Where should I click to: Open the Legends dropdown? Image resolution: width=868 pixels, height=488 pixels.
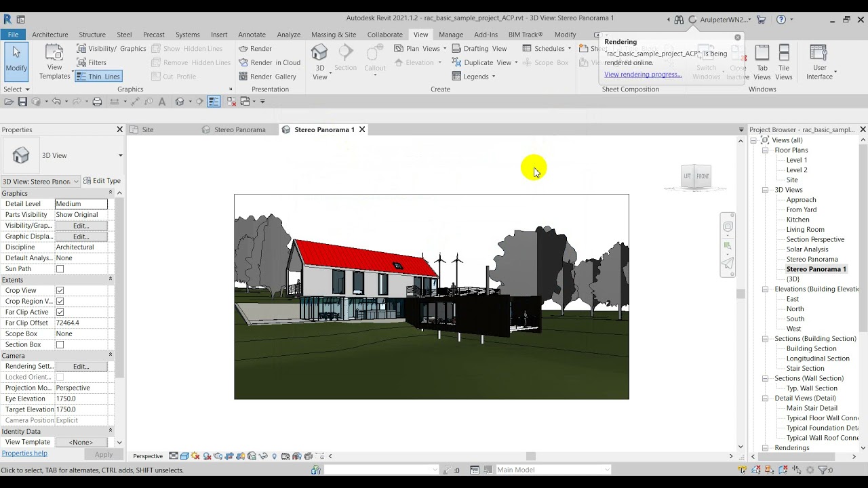[473, 77]
